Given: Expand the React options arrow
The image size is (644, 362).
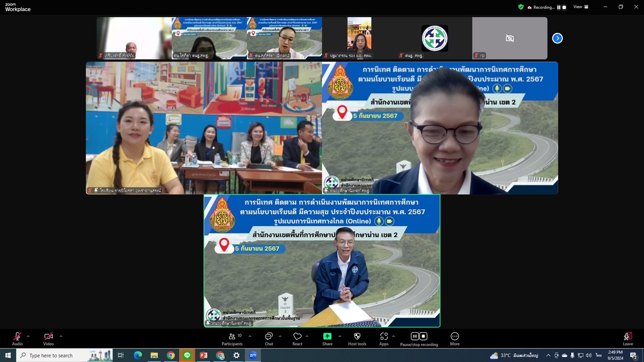Looking at the screenshot, I should click(307, 336).
